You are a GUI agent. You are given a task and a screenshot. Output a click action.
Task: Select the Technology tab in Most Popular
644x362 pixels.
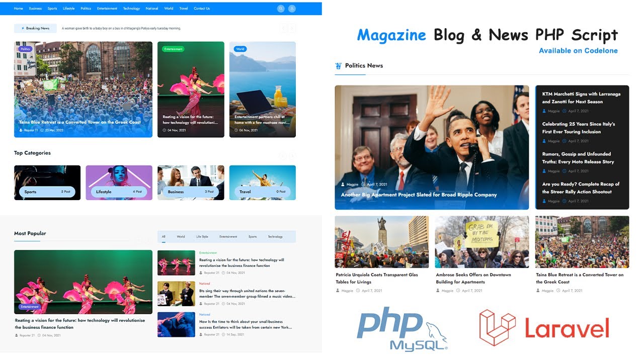(x=275, y=236)
